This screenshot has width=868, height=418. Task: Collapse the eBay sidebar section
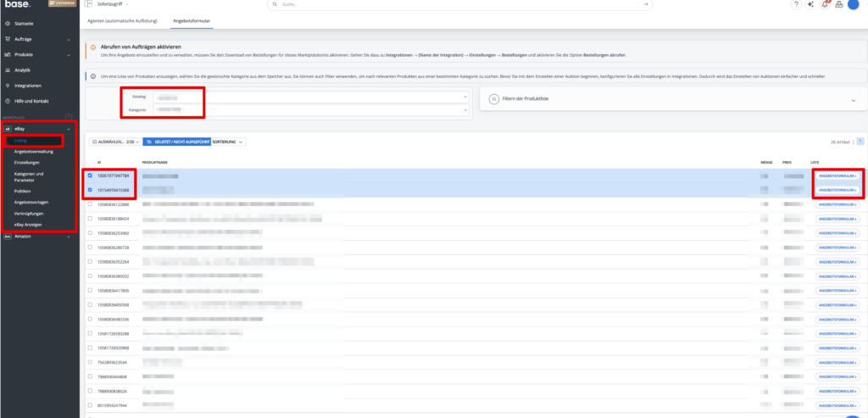coord(69,129)
